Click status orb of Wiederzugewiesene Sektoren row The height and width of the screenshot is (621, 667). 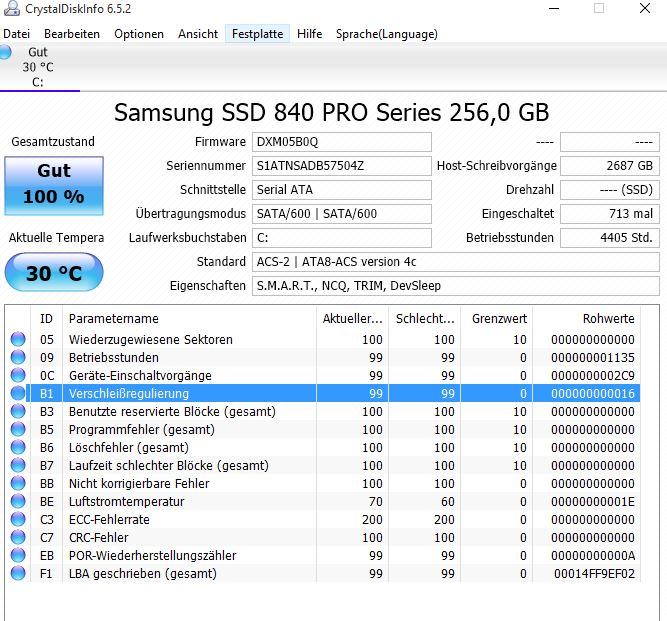pos(18,339)
